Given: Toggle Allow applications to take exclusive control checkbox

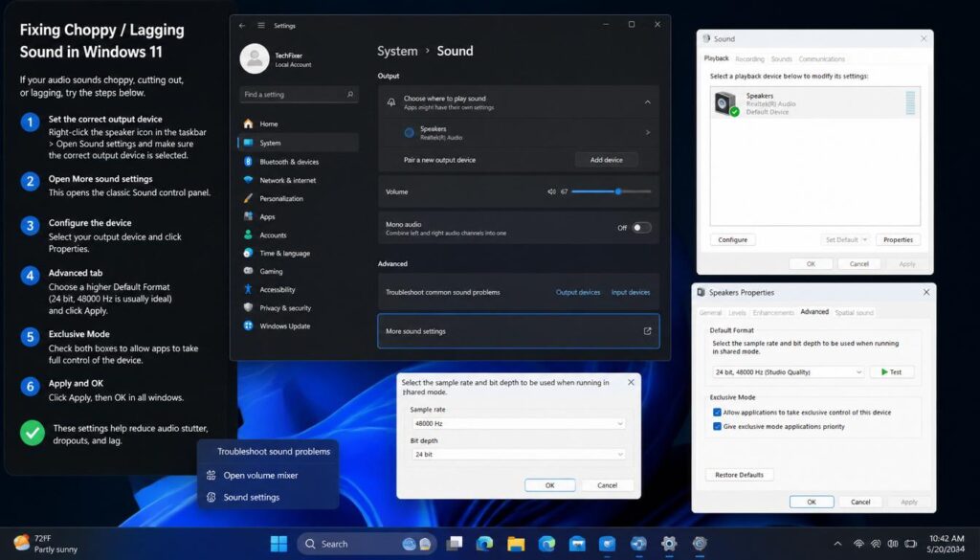Looking at the screenshot, I should coord(717,413).
